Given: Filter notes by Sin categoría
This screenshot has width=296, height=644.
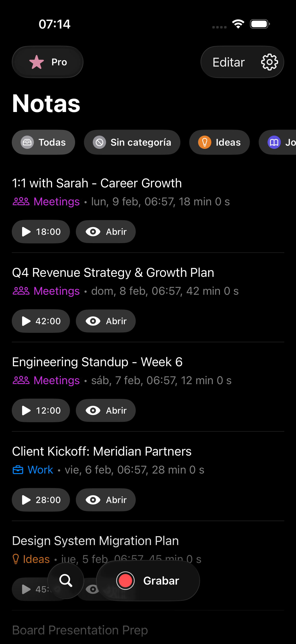Looking at the screenshot, I should pos(132,142).
